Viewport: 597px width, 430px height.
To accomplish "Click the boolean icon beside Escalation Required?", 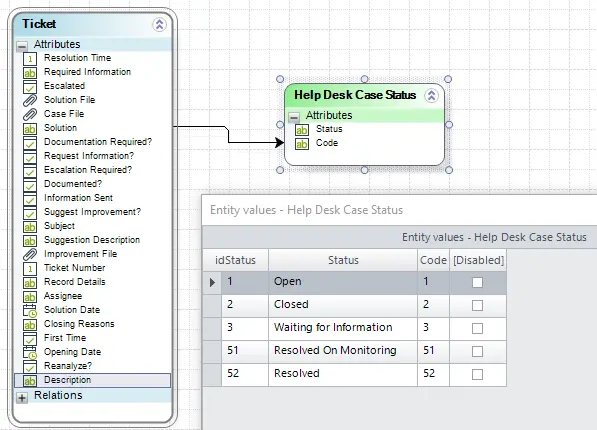I will 30,171.
